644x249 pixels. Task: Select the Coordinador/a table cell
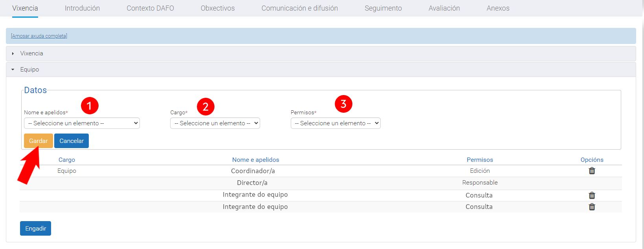pyautogui.click(x=253, y=171)
